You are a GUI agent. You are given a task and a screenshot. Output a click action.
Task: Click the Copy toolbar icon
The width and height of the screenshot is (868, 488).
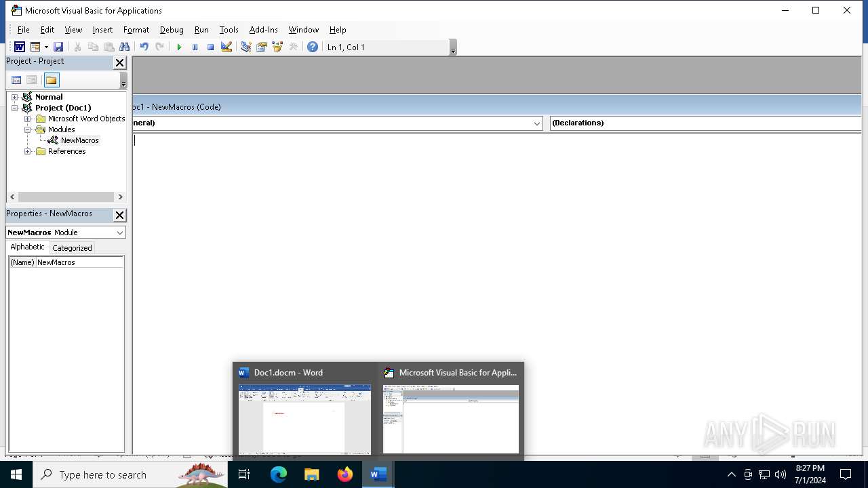coord(93,47)
